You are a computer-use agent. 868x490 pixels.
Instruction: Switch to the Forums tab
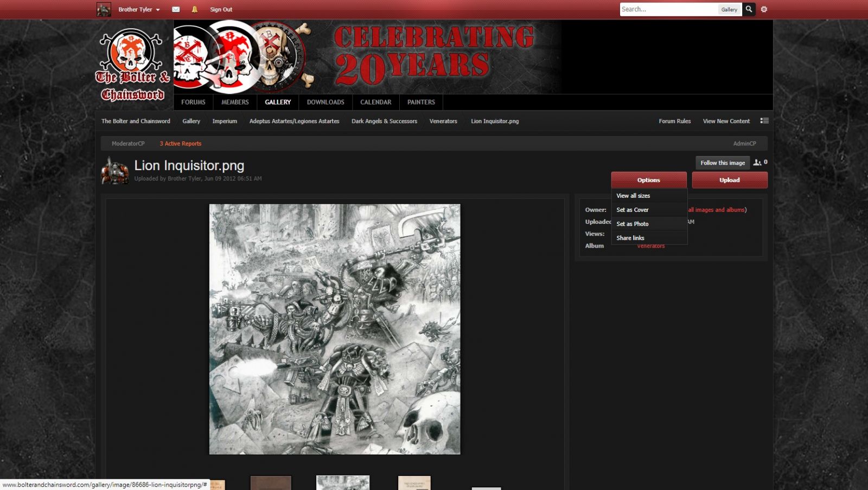[193, 102]
